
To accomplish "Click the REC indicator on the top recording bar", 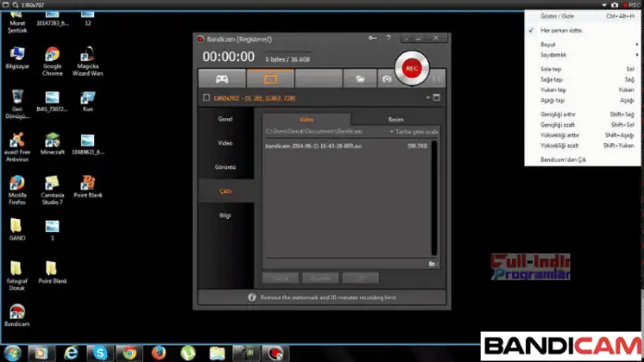I will (x=632, y=5).
